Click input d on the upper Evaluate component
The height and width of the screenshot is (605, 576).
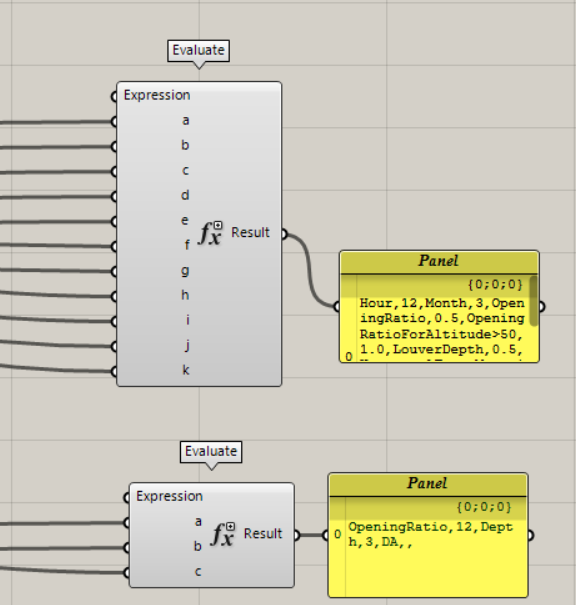coord(185,195)
